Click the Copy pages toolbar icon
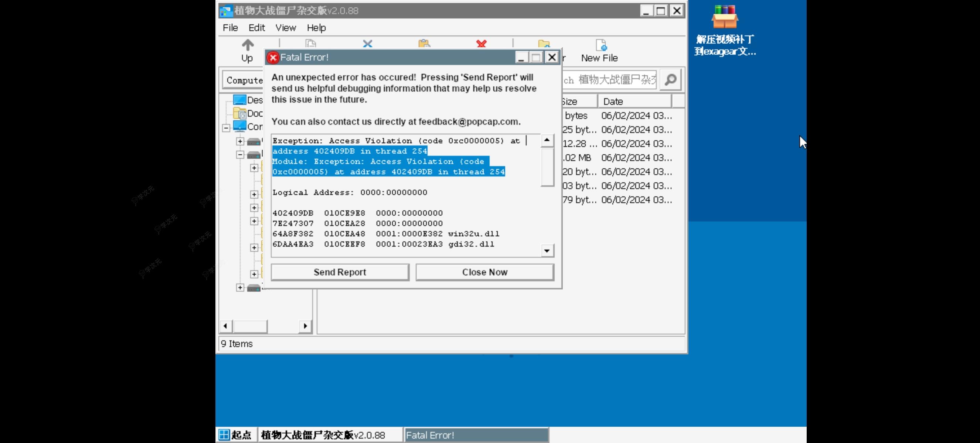This screenshot has height=443, width=980. pos(310,44)
